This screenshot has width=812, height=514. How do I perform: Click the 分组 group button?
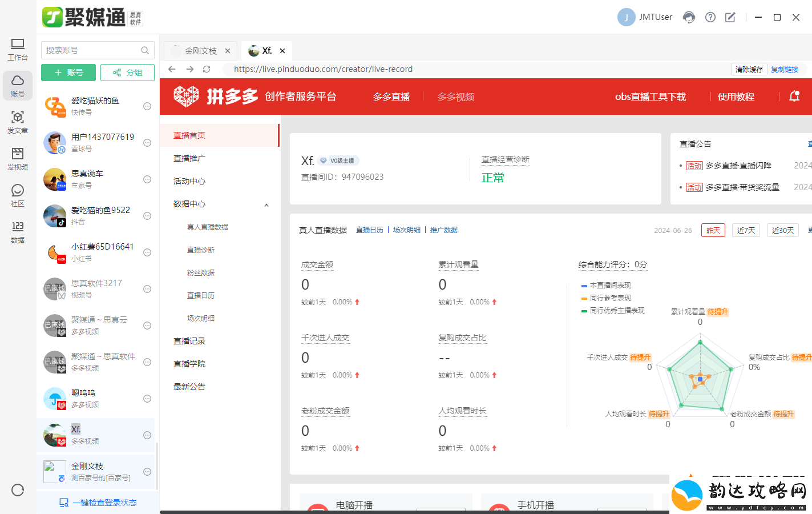click(127, 73)
